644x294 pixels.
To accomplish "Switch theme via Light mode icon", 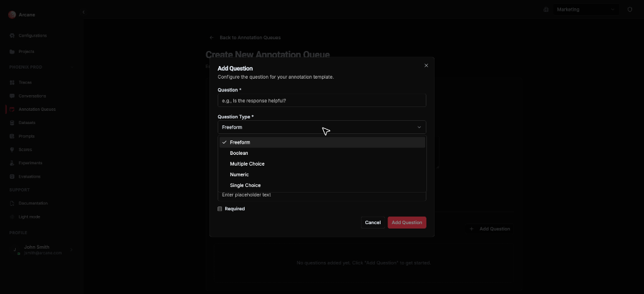I will [x=12, y=217].
